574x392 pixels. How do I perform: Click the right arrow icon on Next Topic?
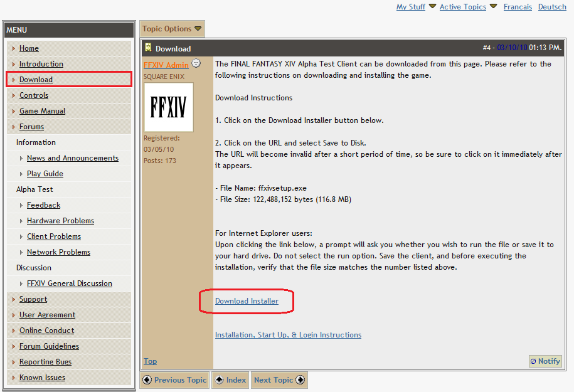300,379
